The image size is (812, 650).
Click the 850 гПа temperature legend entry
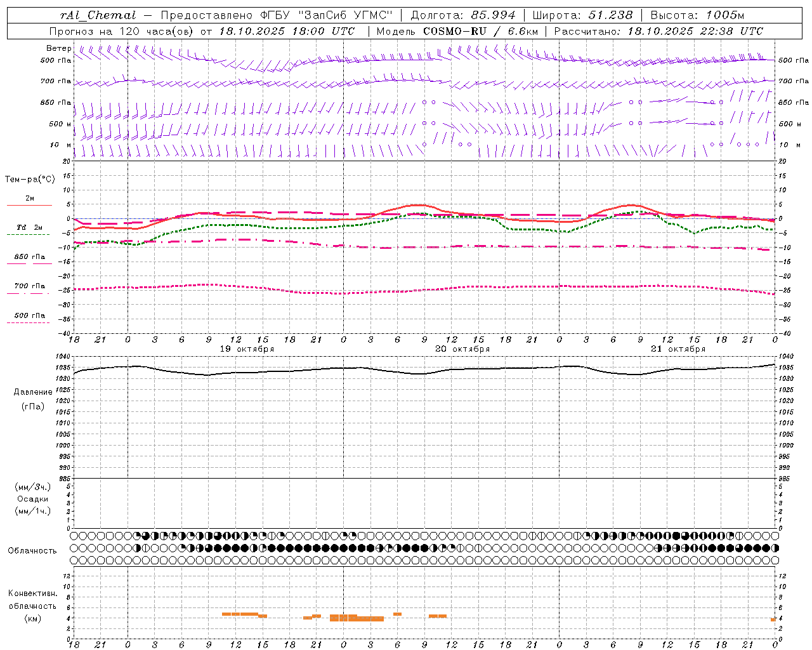click(x=29, y=257)
